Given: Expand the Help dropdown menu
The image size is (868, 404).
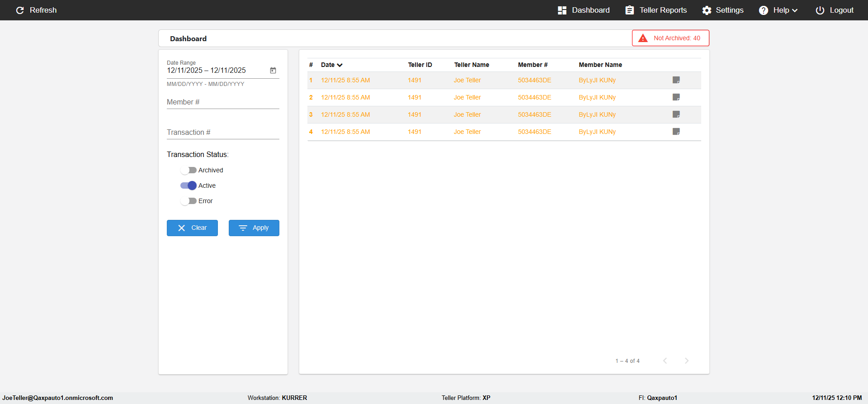Looking at the screenshot, I should (x=778, y=10).
